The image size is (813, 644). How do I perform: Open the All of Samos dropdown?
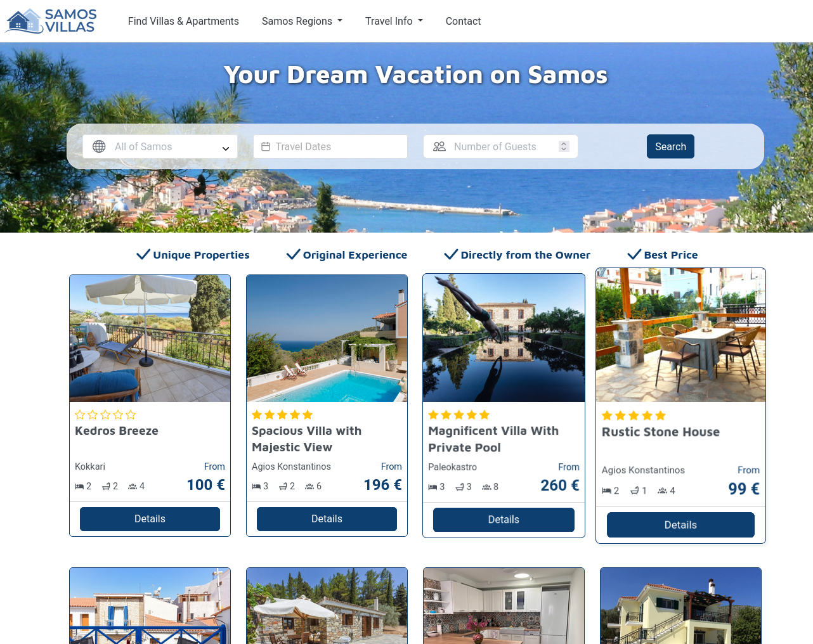(160, 146)
